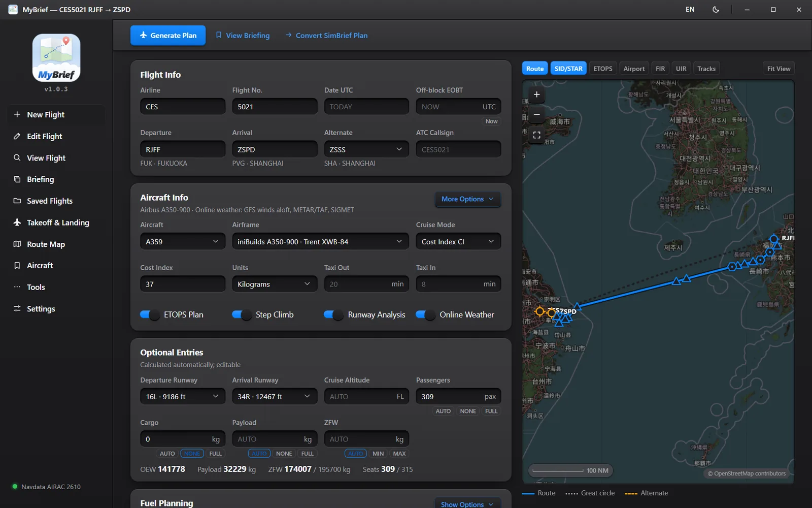Zoom in on the route map
Image resolution: width=812 pixels, height=508 pixels.
coord(536,94)
